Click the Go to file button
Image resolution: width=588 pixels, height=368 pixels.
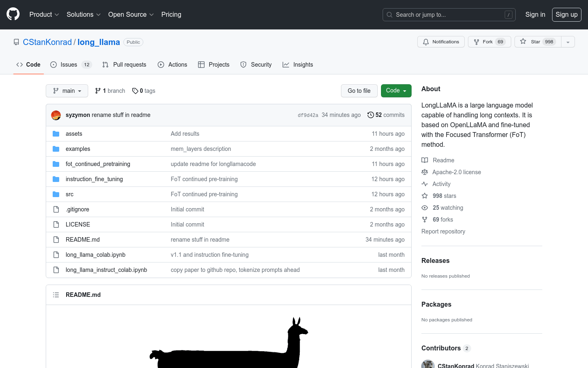tap(359, 91)
